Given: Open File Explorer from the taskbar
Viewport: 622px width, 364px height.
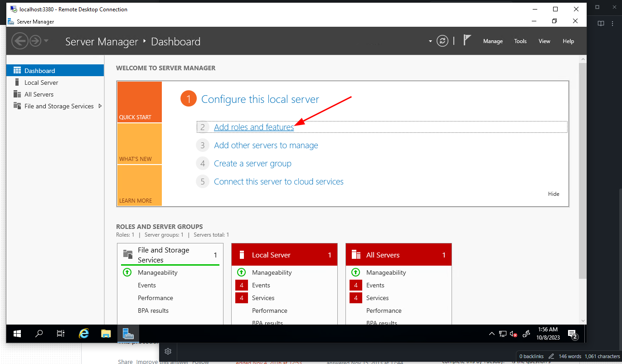Looking at the screenshot, I should [106, 334].
